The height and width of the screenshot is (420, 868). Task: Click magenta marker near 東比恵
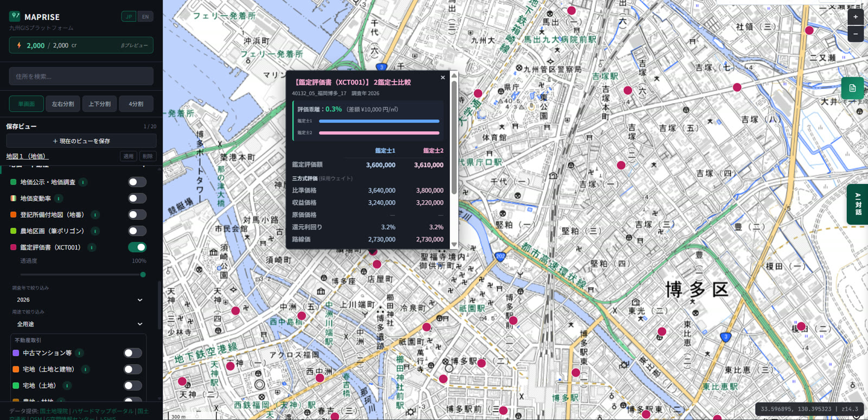pos(662,332)
